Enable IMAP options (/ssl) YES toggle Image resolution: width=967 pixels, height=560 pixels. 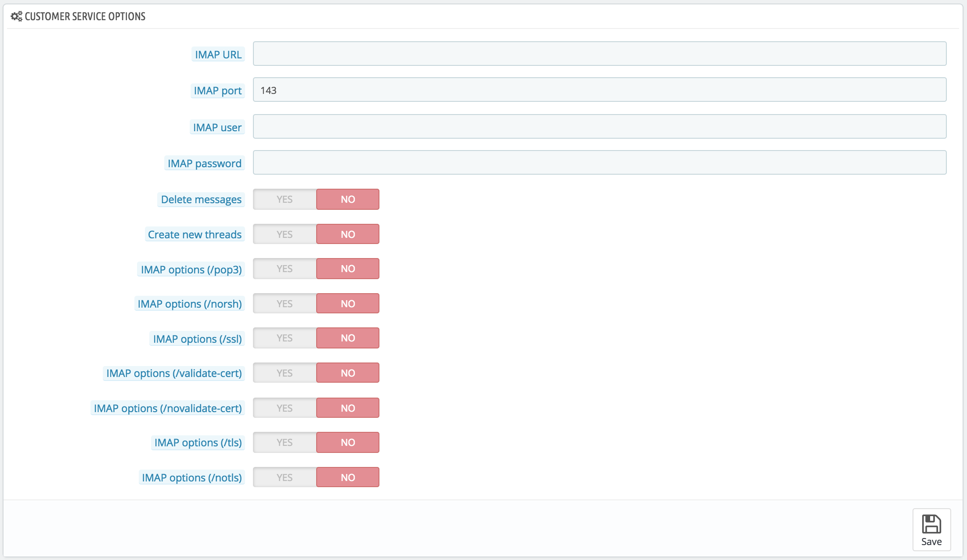tap(285, 338)
